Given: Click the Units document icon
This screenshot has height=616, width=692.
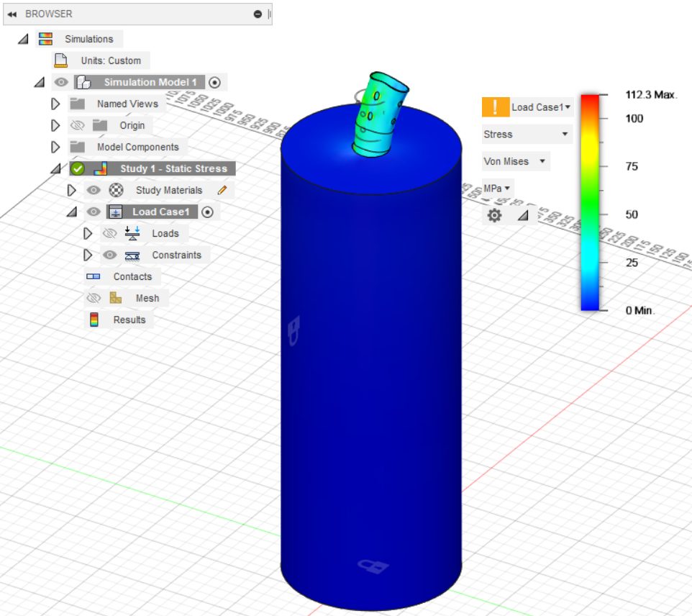Looking at the screenshot, I should click(61, 60).
